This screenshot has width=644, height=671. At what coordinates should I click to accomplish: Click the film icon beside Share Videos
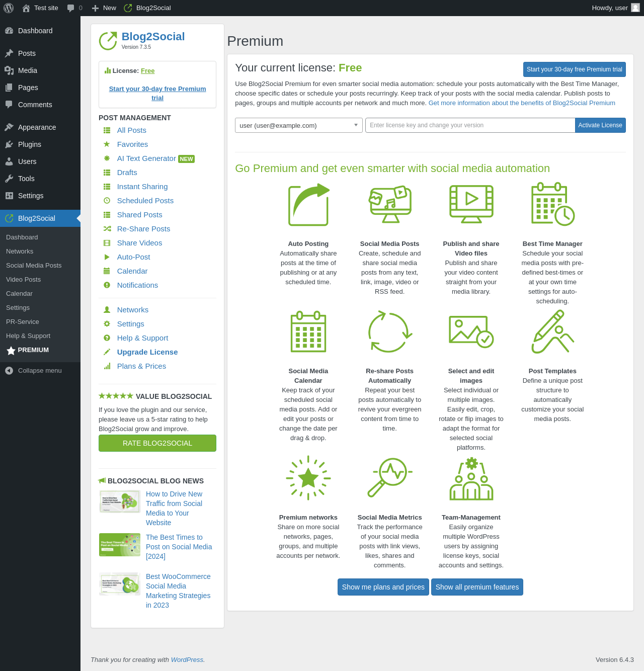tap(107, 243)
